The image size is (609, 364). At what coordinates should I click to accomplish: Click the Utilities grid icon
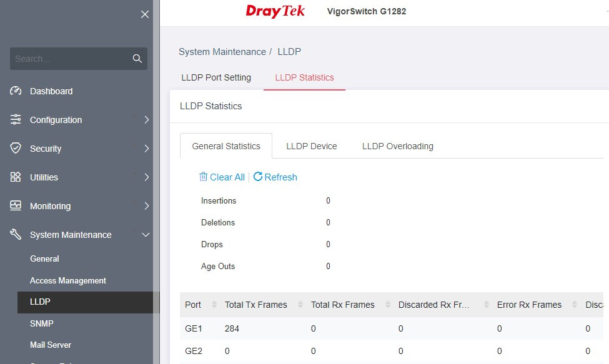coord(16,177)
